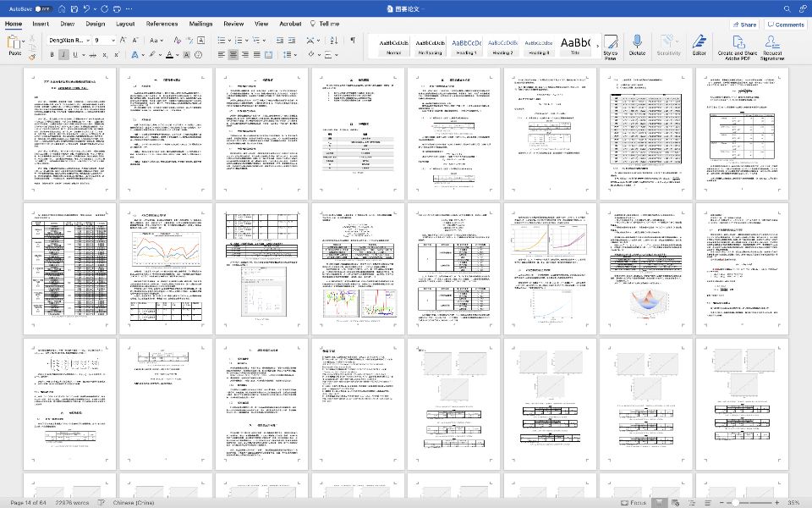The width and height of the screenshot is (812, 508).
Task: Undo the last action
Action: [x=87, y=8]
